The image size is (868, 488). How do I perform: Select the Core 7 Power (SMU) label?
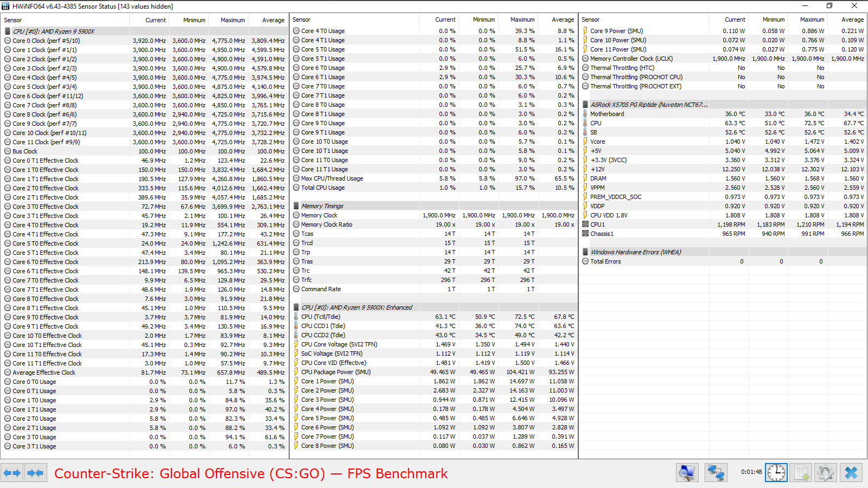coord(327,436)
